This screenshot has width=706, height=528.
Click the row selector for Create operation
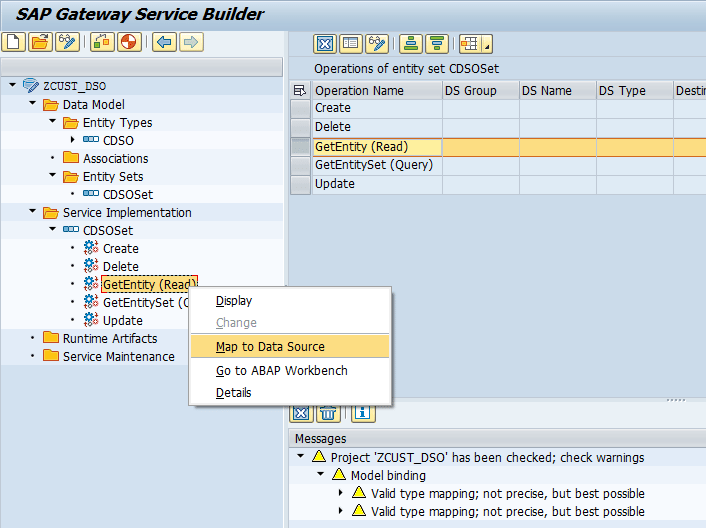coord(300,108)
